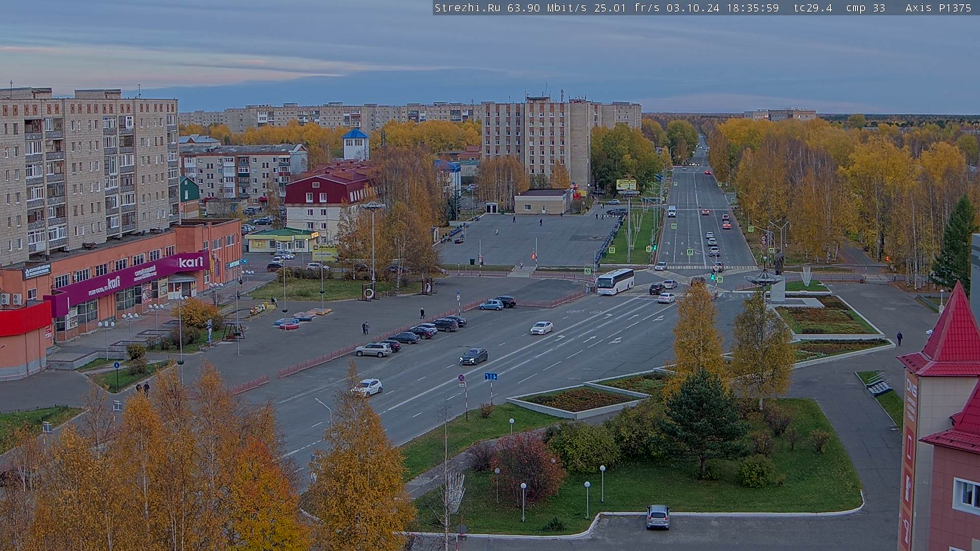This screenshot has height=551, width=980.
Task: Click the "Strezhi.Ru" overlay text
Action: [467, 8]
